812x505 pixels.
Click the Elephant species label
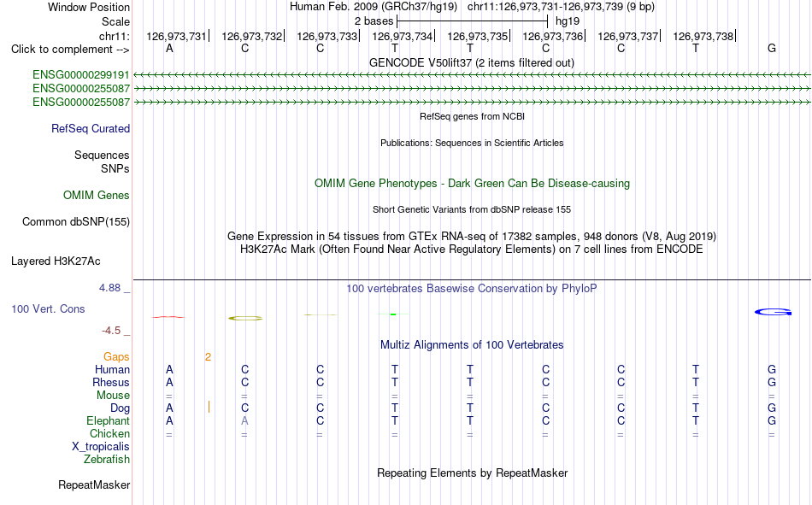(109, 420)
